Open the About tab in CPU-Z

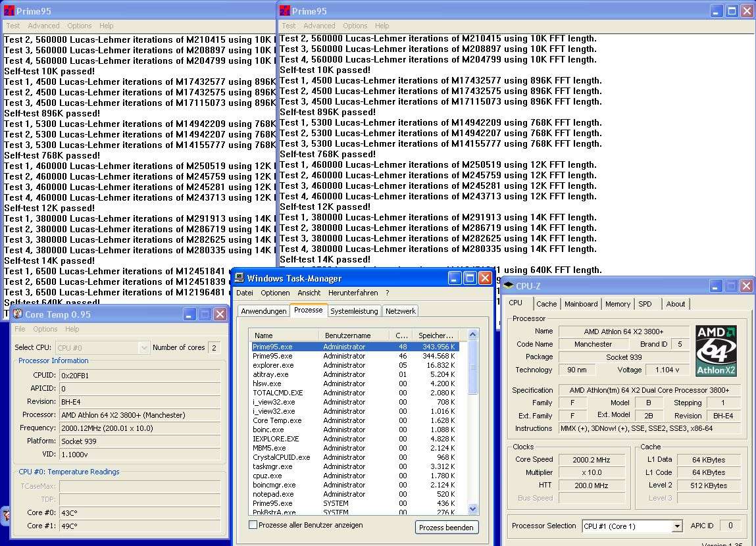[676, 304]
